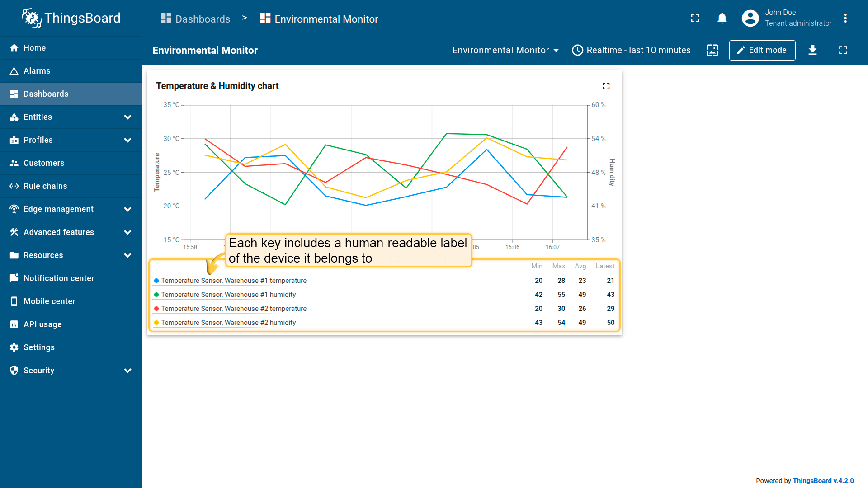This screenshot has width=868, height=488.
Task: Open the Environmental Monitor state dropdown
Action: (505, 50)
